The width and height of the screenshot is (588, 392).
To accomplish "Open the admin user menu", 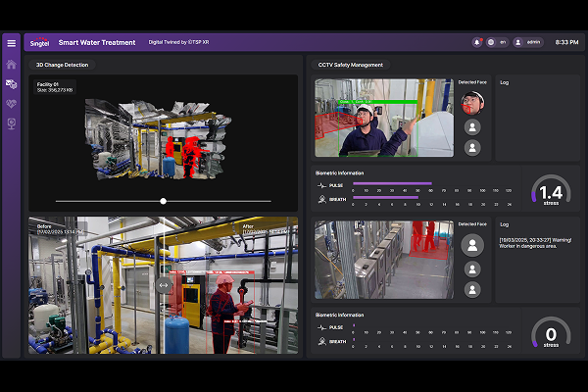I will [529, 42].
